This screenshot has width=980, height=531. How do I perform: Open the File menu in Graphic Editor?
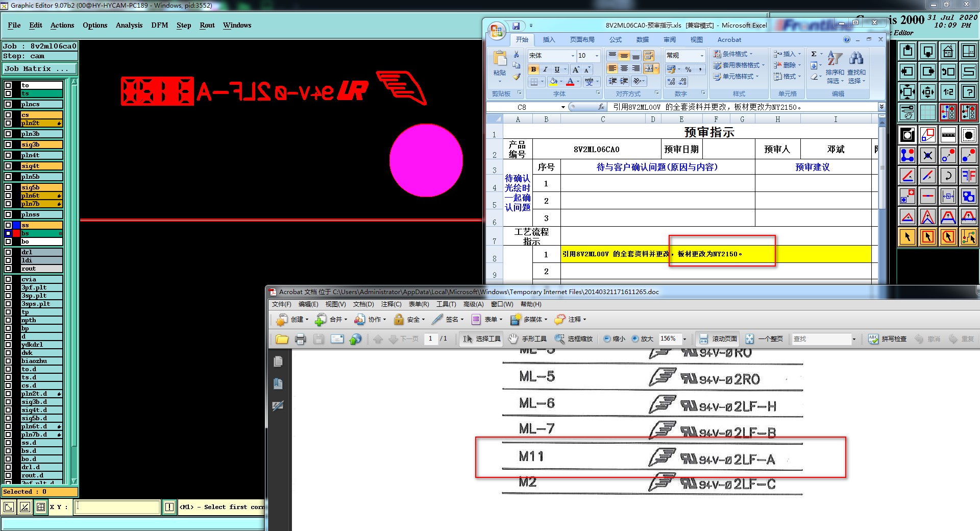tap(14, 25)
